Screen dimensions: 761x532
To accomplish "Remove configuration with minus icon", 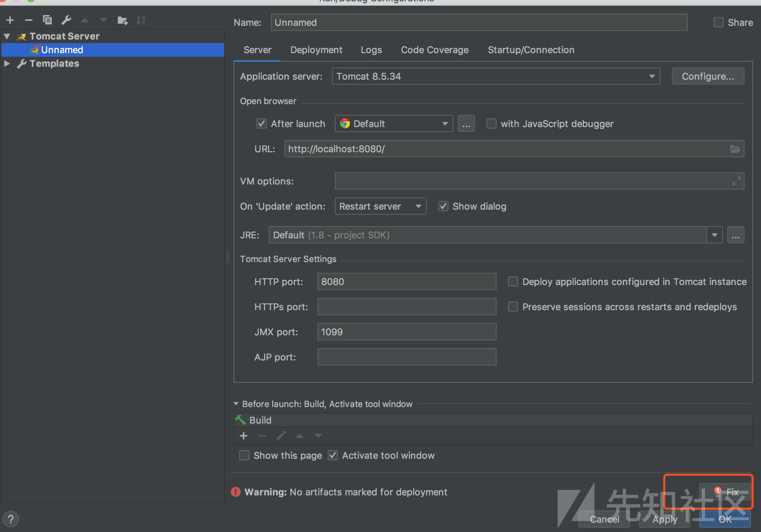I will click(29, 20).
